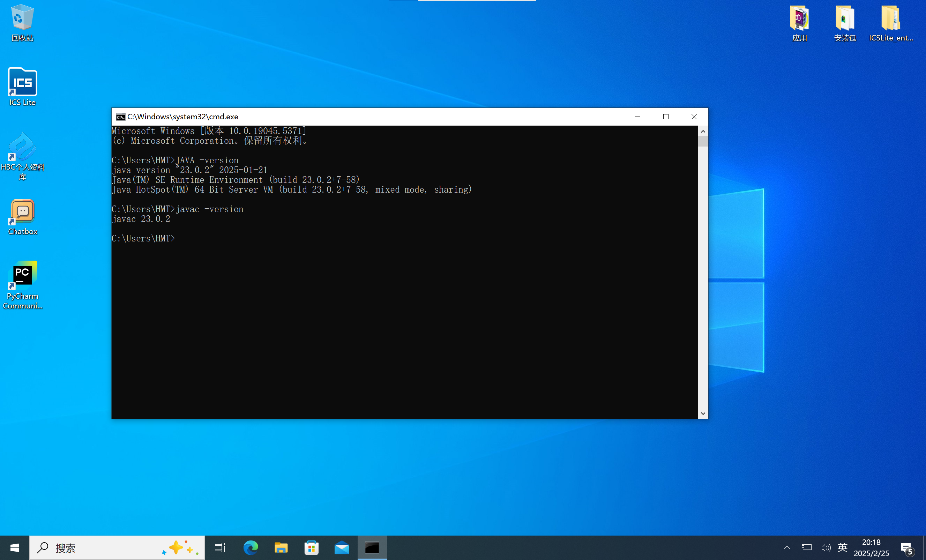
Task: Open the Windows Start menu
Action: tap(15, 548)
